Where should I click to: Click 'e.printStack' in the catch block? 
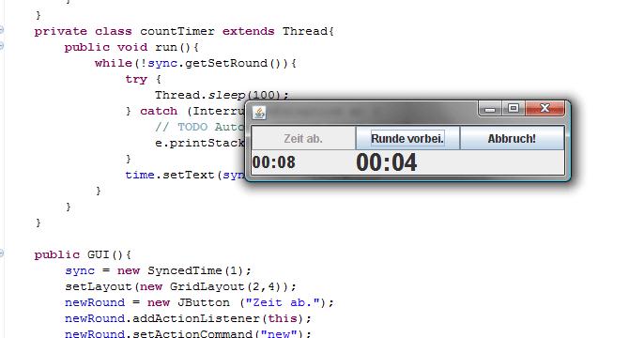(200, 143)
